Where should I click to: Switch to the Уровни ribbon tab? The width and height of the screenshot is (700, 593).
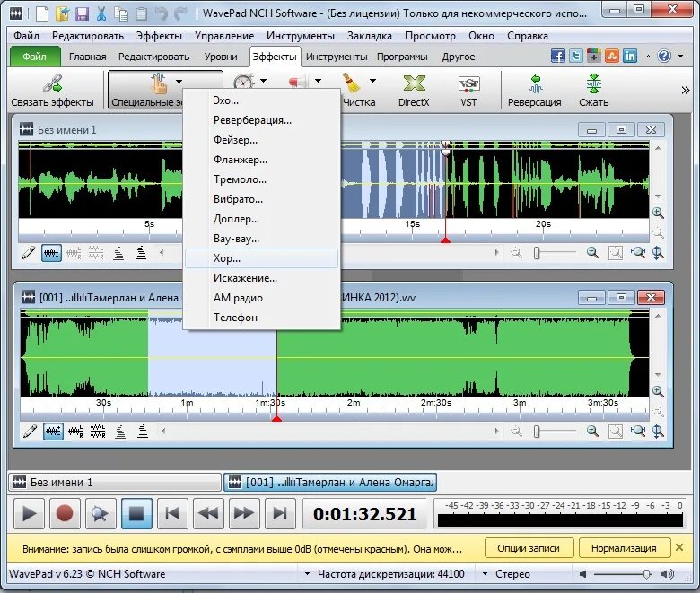(x=221, y=57)
